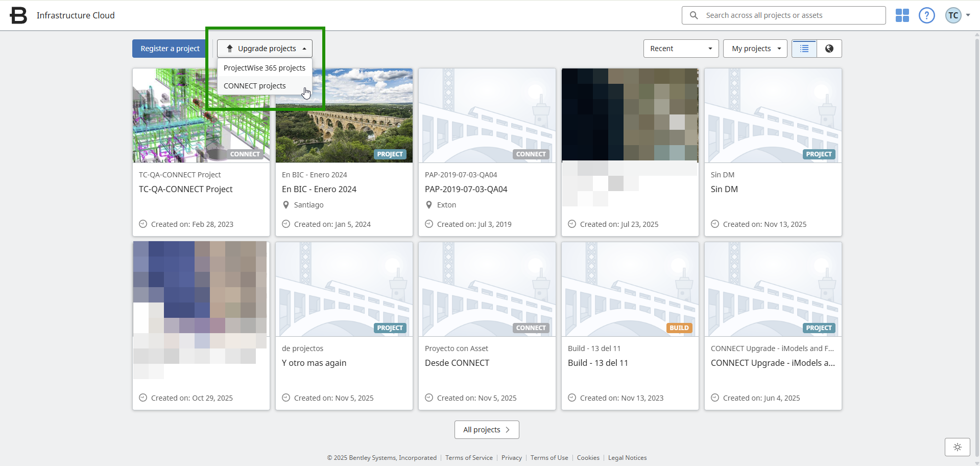Click the Bentley B logo

[x=18, y=15]
